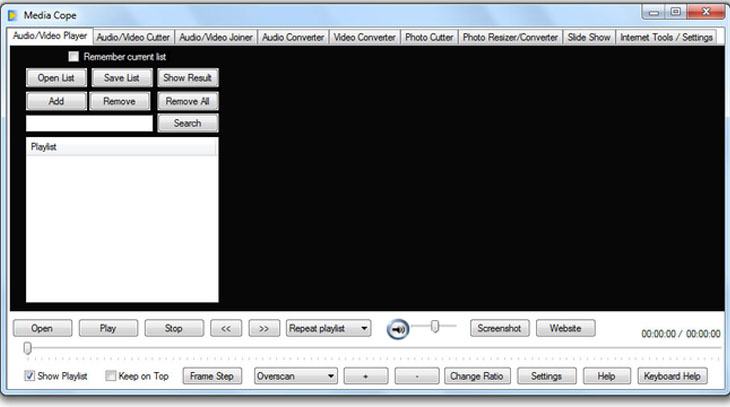Click the 00:00:00 / 00:00:00 time display
The width and height of the screenshot is (730, 407).
(681, 334)
